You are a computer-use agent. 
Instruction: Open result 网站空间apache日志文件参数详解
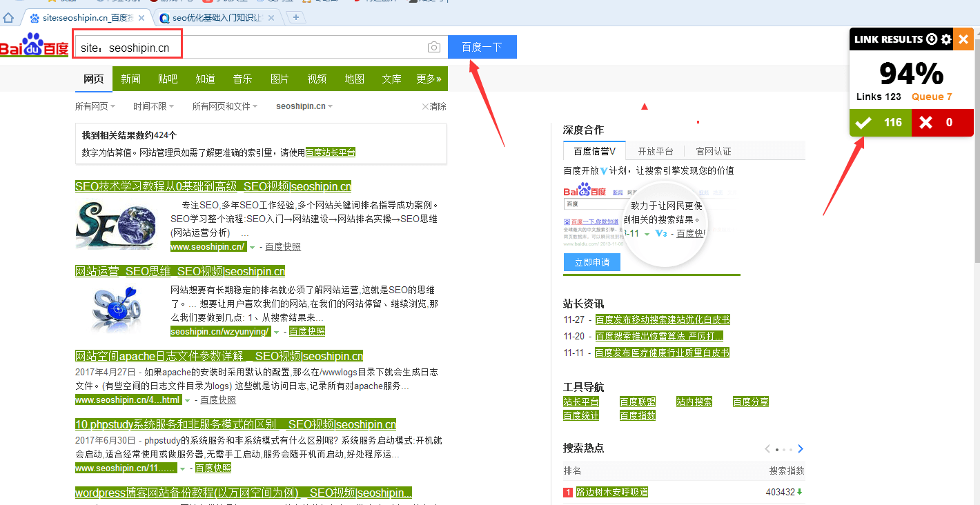219,356
